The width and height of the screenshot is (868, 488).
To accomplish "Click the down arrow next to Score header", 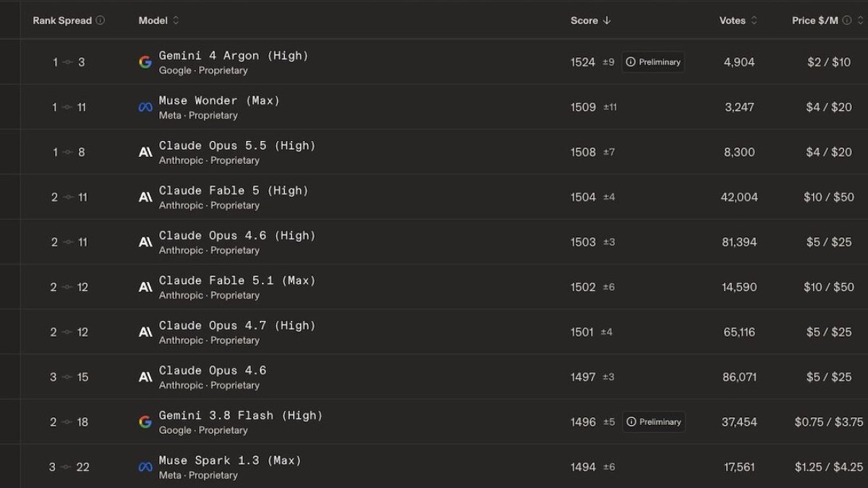I will click(607, 20).
